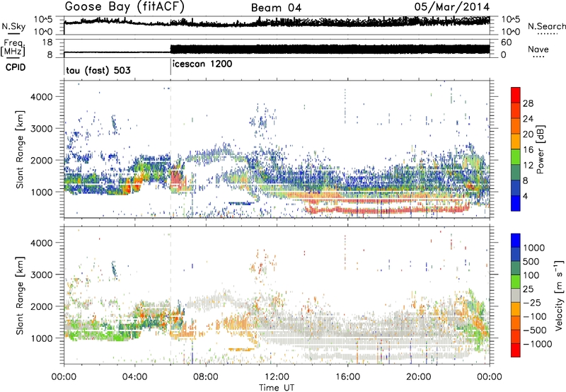Click the '1000' tick on the Velocity scale
This screenshot has width=566, height=392.
click(534, 248)
